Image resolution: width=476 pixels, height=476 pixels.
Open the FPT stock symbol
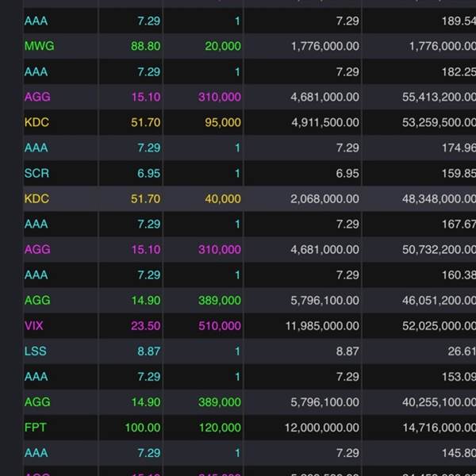tap(36, 427)
